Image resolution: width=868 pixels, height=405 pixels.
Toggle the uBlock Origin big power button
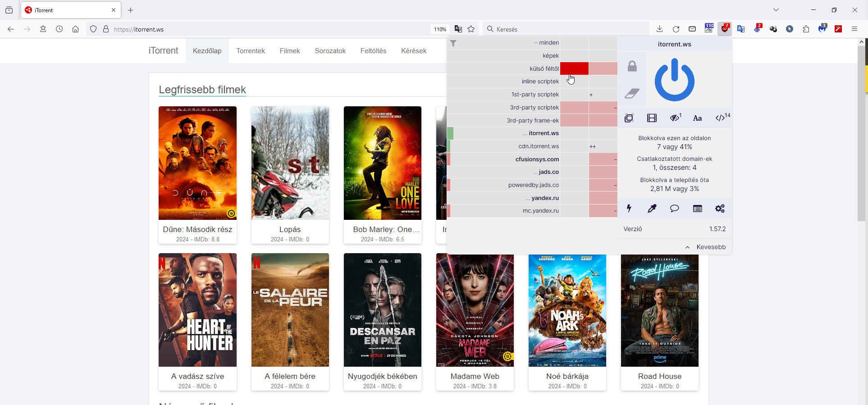pyautogui.click(x=675, y=80)
